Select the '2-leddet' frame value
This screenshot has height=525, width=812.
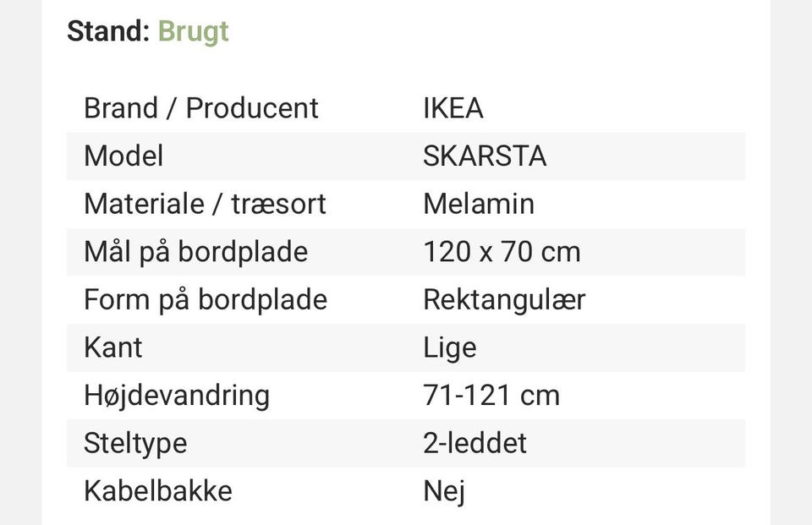pyautogui.click(x=475, y=443)
